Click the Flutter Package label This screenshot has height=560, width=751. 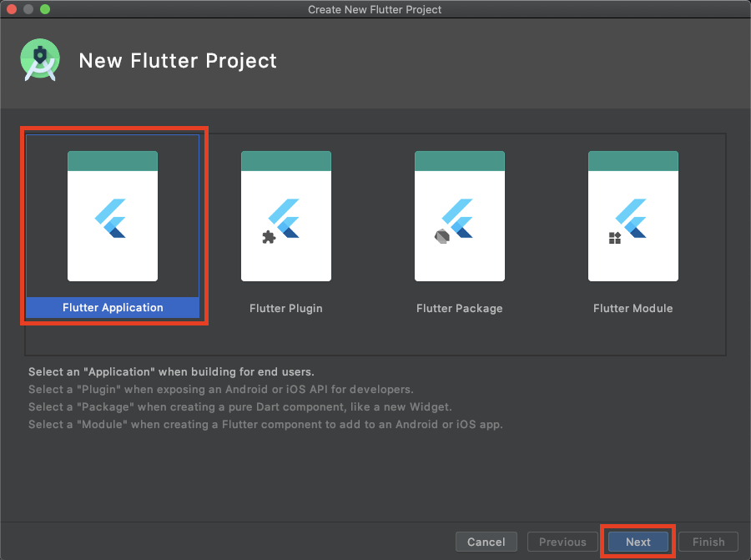[x=459, y=309]
